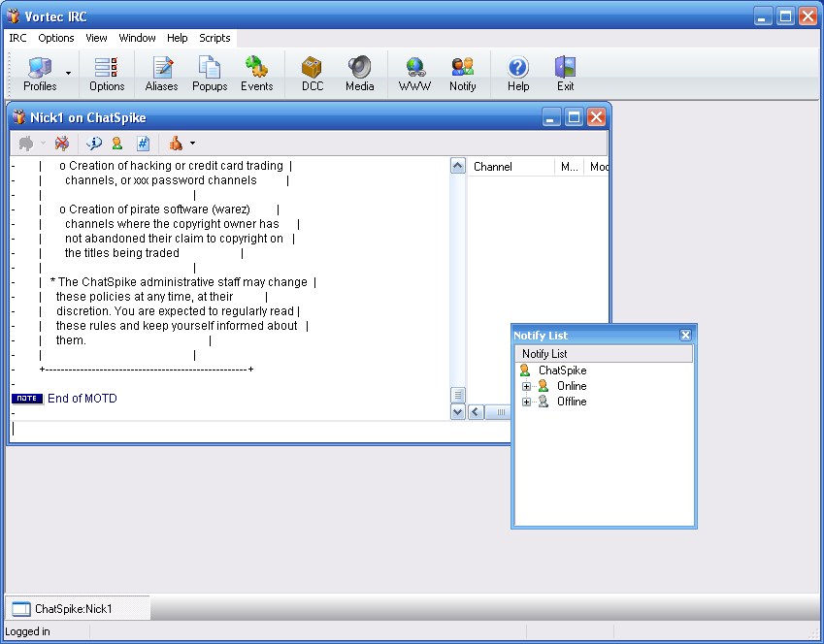Maximize the Nick1 on ChatSpike window
824x644 pixels.
pyautogui.click(x=574, y=117)
